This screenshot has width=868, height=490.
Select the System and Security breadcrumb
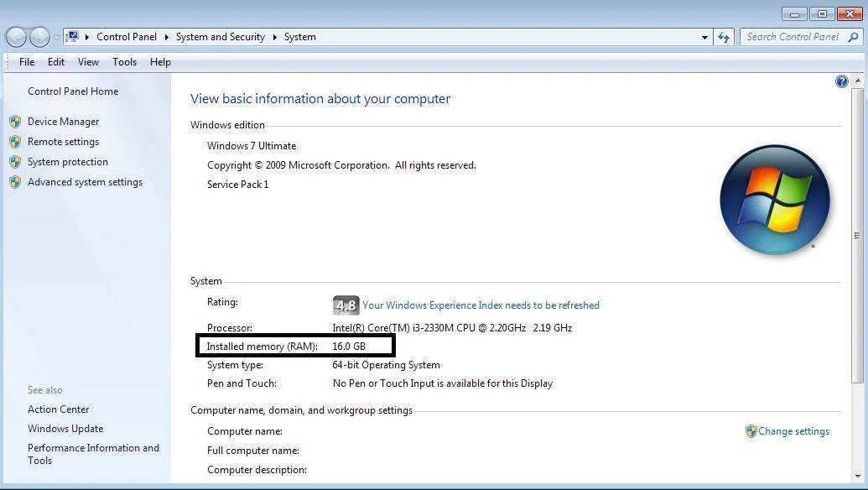pyautogui.click(x=221, y=37)
